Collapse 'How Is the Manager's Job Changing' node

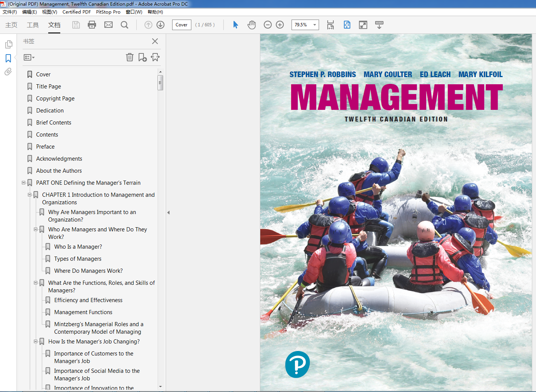(35, 342)
